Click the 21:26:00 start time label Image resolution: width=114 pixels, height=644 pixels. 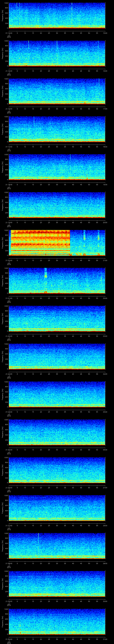[x=9, y=487]
